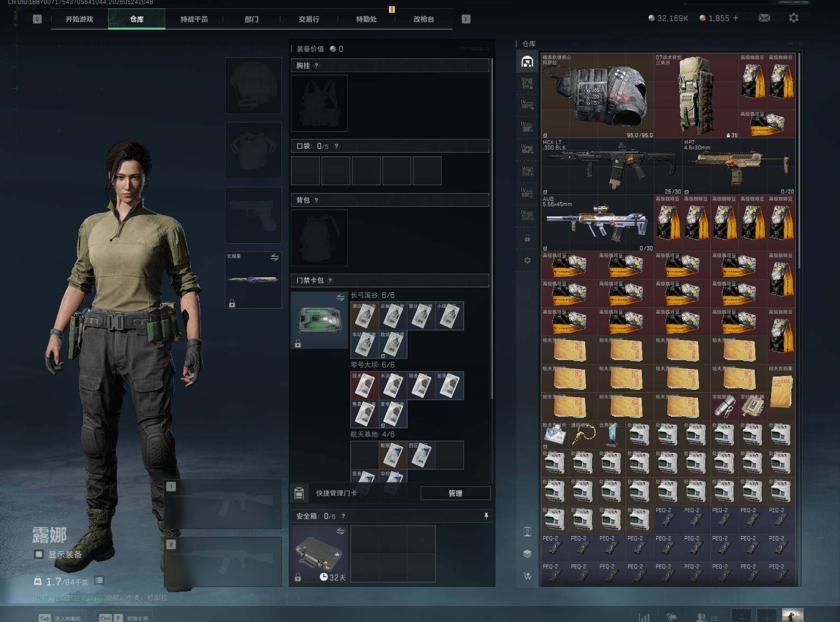
Task: Select the 仓库 tab
Action: (137, 19)
